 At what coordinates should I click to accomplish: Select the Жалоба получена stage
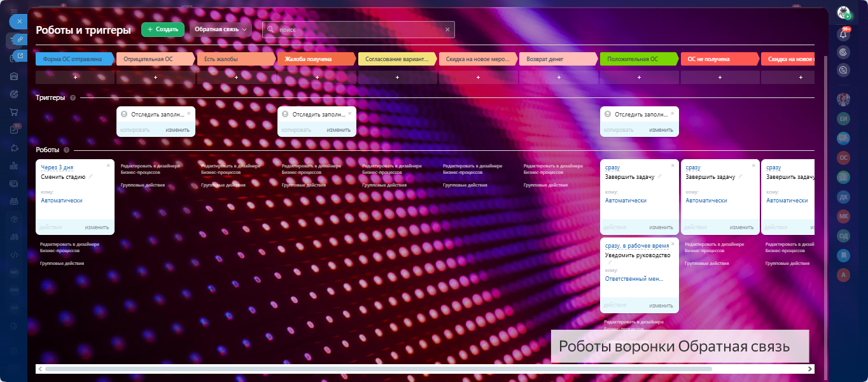pos(316,59)
